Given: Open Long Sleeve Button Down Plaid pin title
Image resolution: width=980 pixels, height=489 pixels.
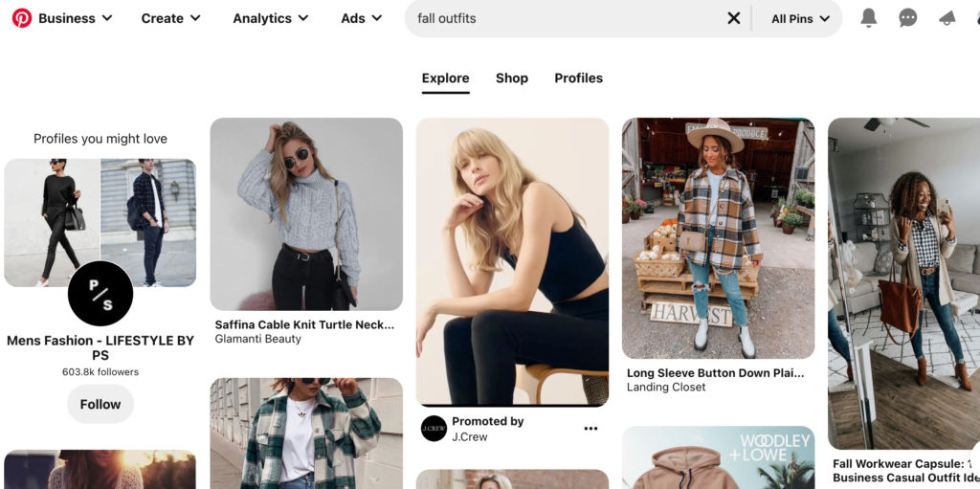Looking at the screenshot, I should click(x=716, y=373).
